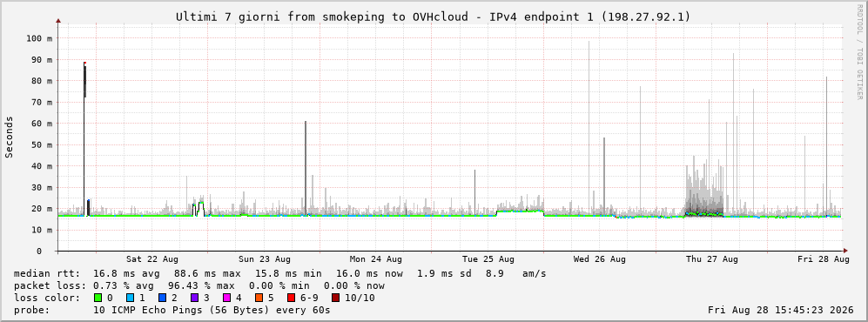Click the Seconds y-axis title

(x=10, y=138)
